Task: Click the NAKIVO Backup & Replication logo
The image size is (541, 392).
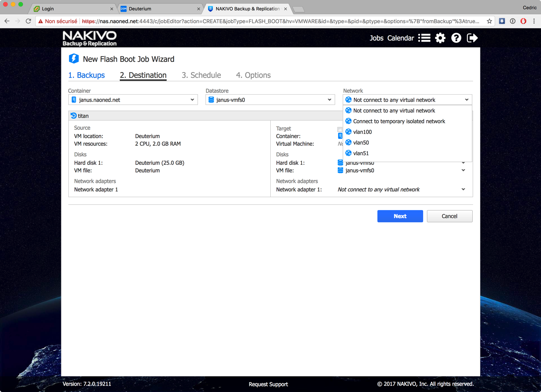Action: coord(90,39)
